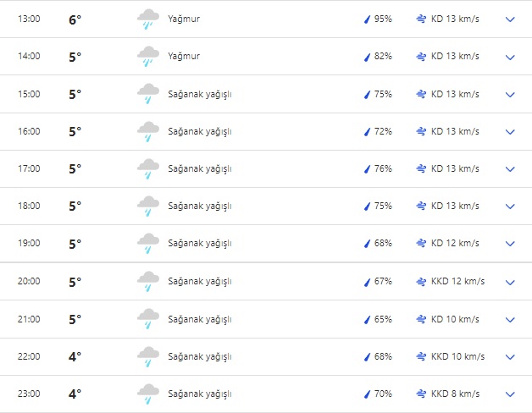Click the KKD 10 km/s wind value
This screenshot has height=413, width=532.
[x=457, y=356]
